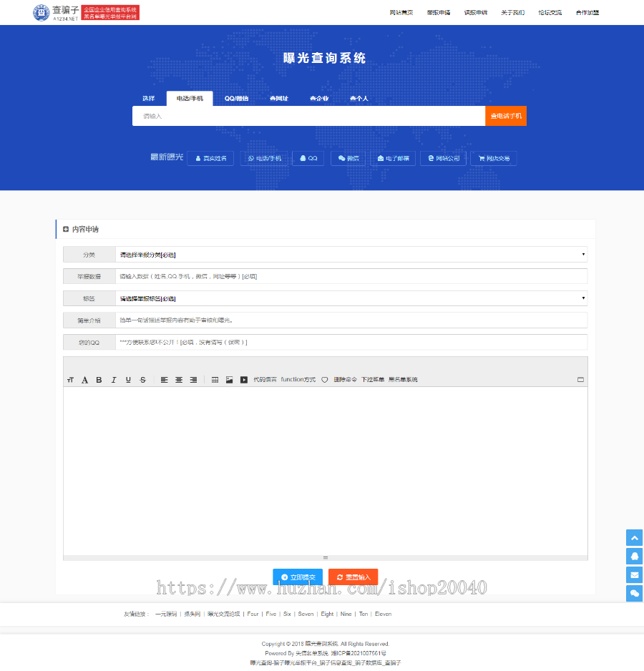Toggle italic formatting in the editor
The image size is (644, 671).
click(114, 380)
